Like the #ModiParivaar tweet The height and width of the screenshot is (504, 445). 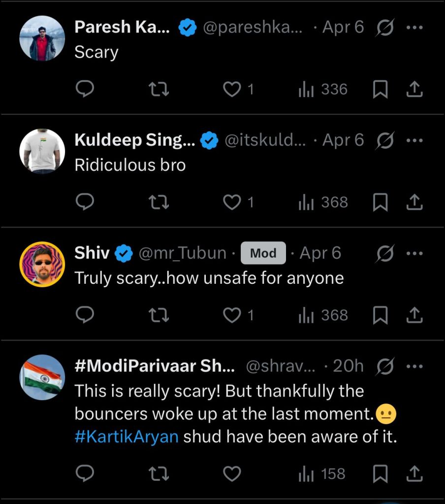tap(232, 474)
